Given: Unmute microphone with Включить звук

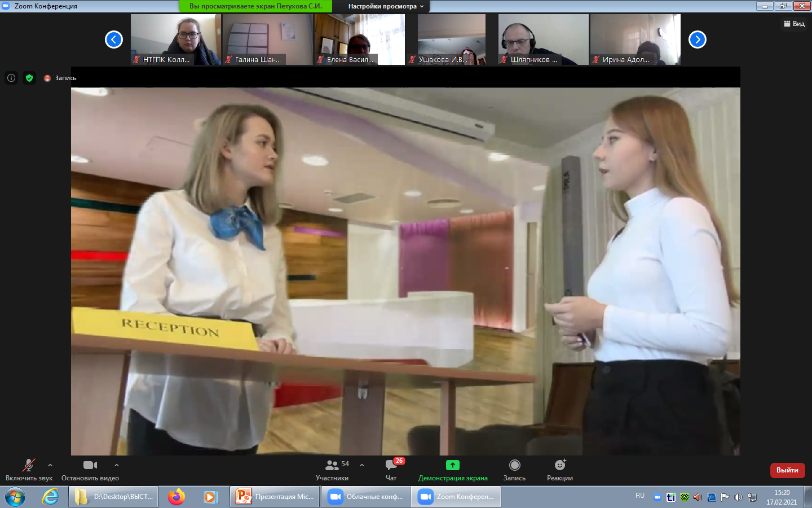Looking at the screenshot, I should point(29,470).
